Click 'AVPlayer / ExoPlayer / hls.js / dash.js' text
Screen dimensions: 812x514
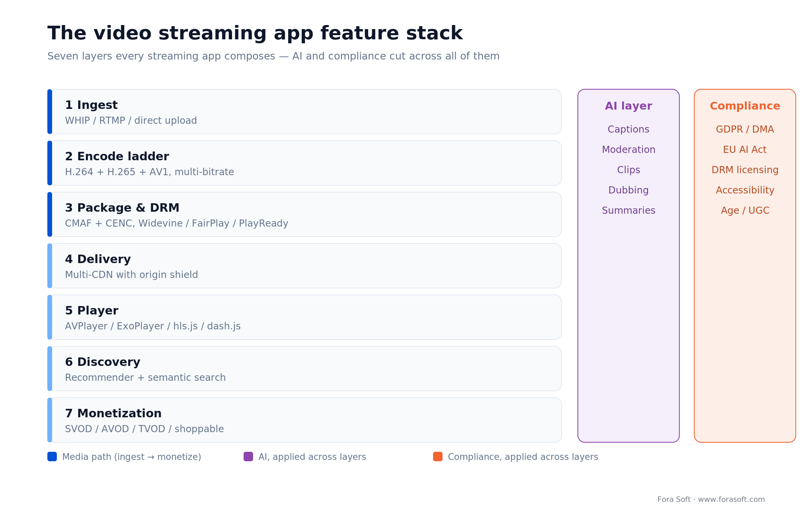click(153, 326)
